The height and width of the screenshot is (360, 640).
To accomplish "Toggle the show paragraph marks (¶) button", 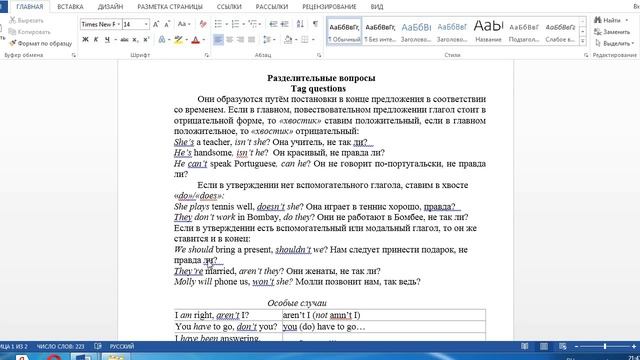I will click(315, 24).
